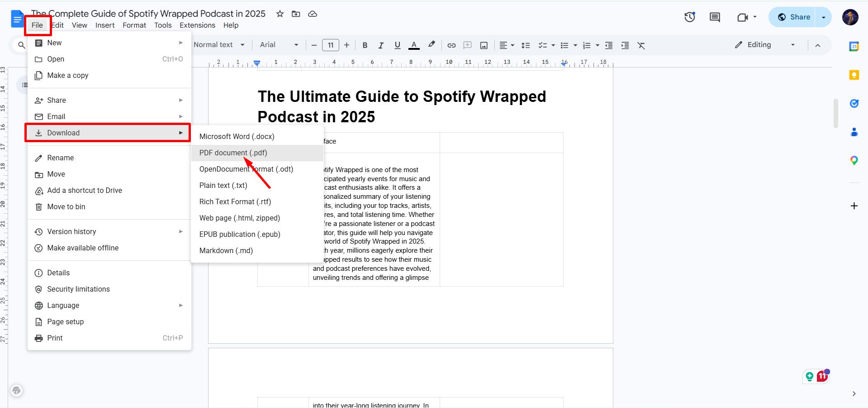This screenshot has height=408, width=868.
Task: Increase the font size
Action: (346, 45)
